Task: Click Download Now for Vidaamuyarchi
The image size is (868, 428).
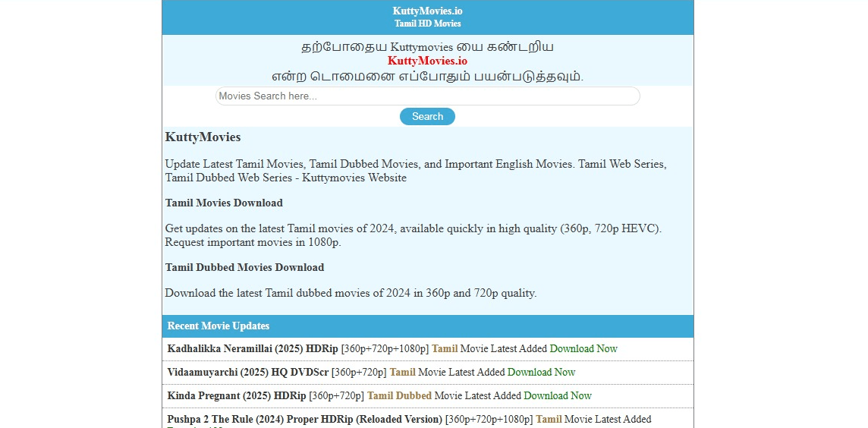Action: [541, 373]
